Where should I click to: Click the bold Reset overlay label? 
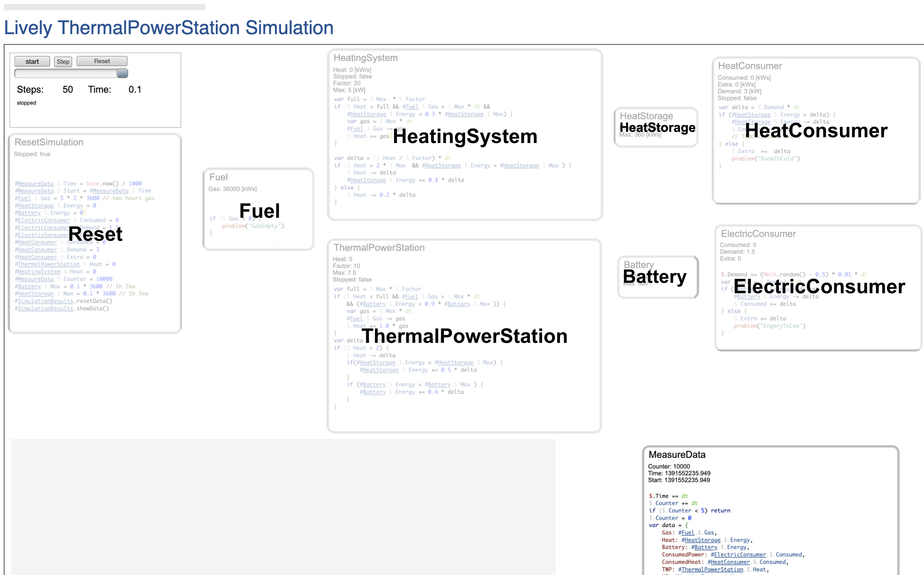click(96, 234)
